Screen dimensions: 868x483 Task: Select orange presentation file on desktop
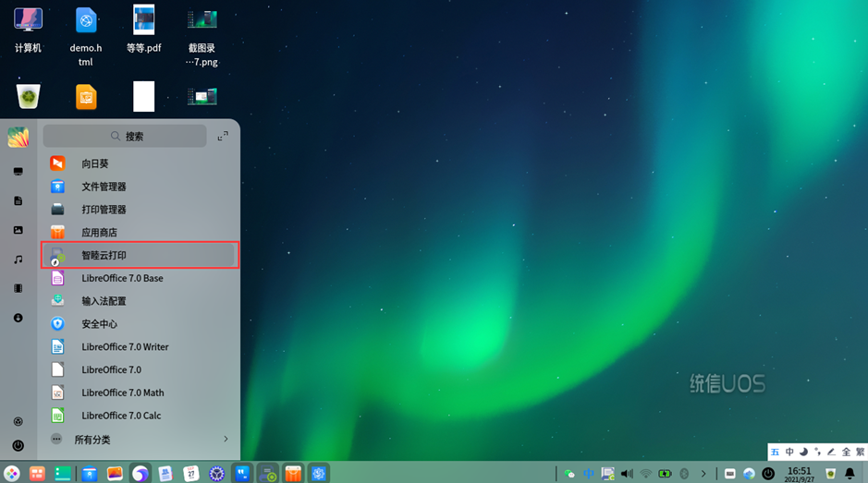pos(86,97)
